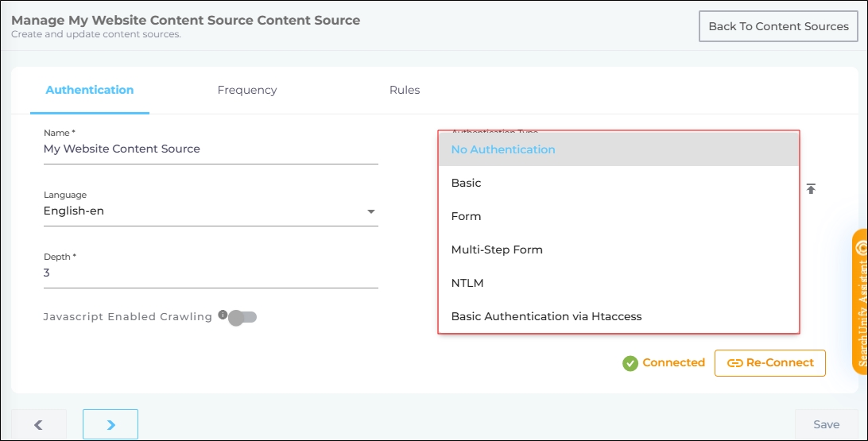Go to previous step with left arrow
Viewport: 868px width, 441px height.
pos(38,425)
